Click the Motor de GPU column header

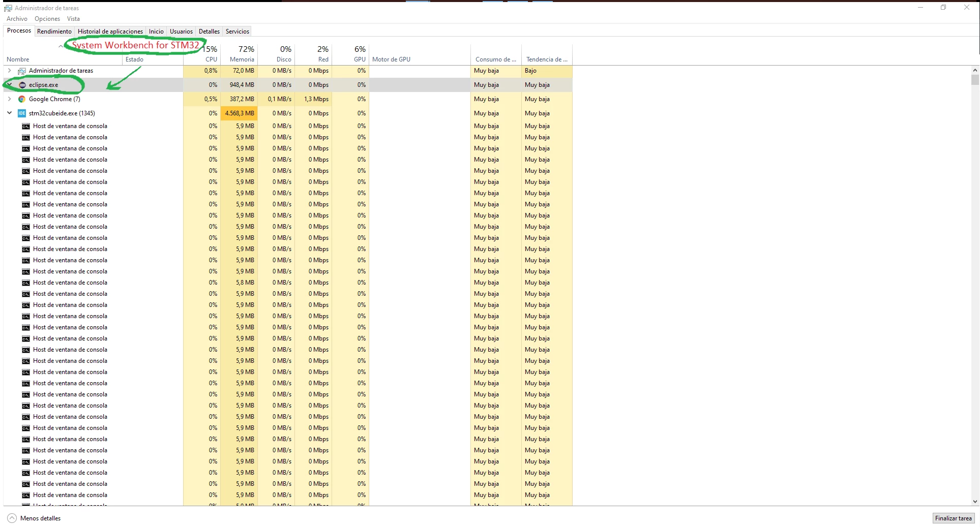[420, 55]
